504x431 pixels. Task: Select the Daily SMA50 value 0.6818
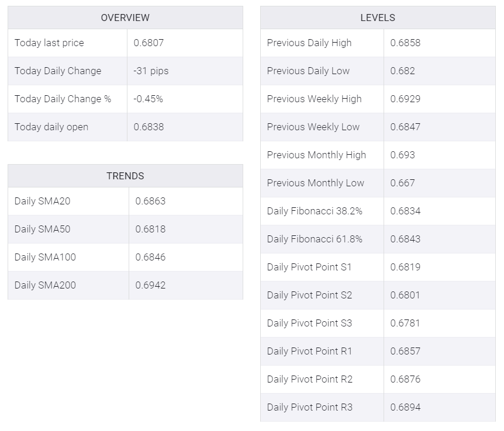click(150, 229)
